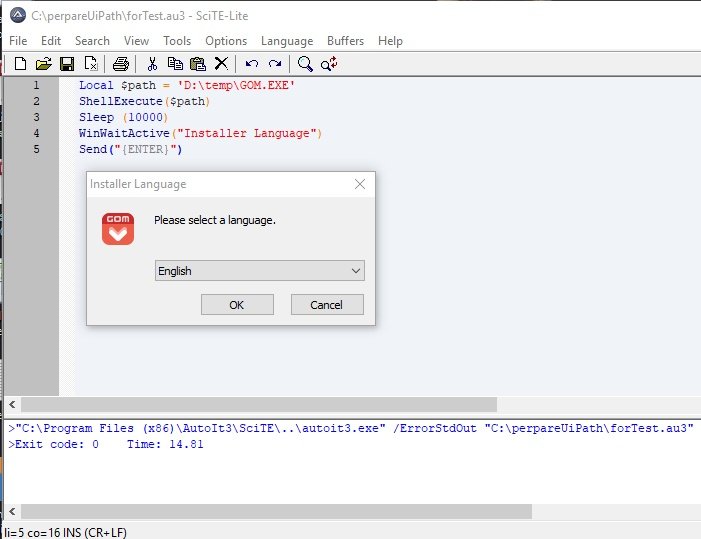Click 'Please select a language.' text
The height and width of the screenshot is (539, 701).
[215, 220]
